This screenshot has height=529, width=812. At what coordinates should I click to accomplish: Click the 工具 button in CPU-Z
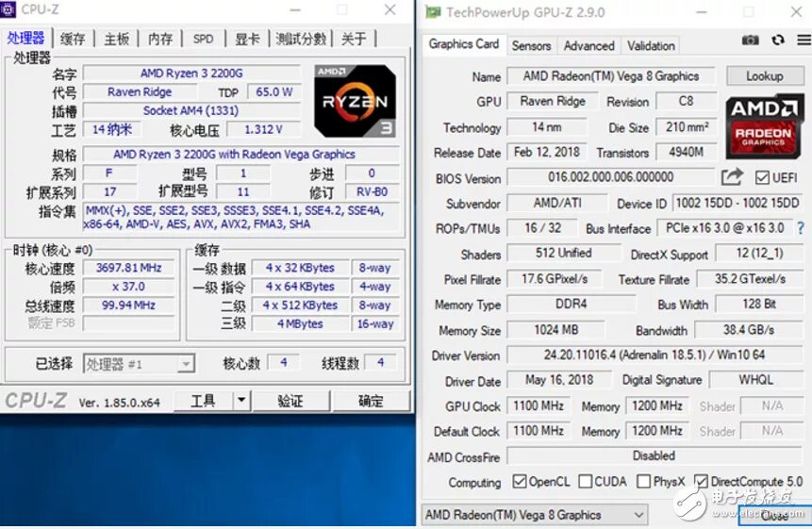(203, 400)
